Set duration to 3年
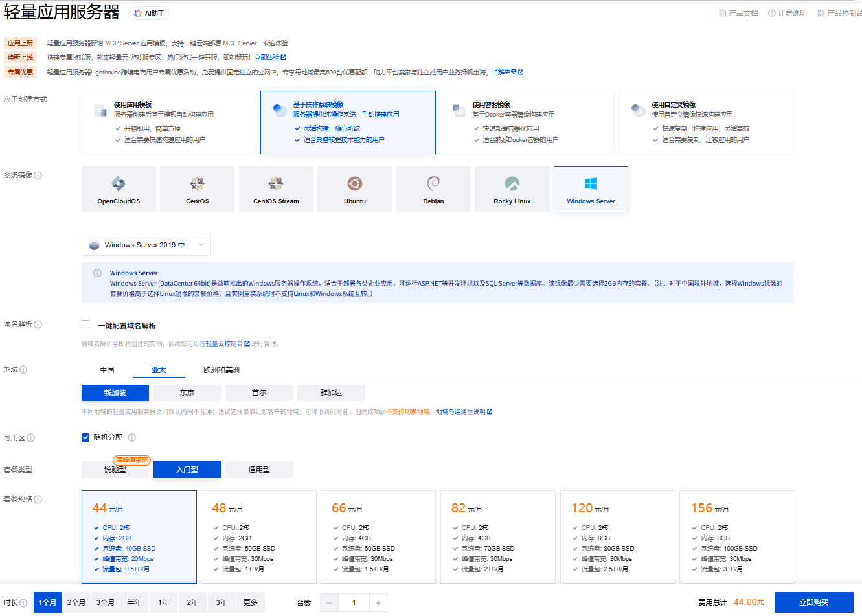This screenshot has height=616, width=862. (x=221, y=602)
